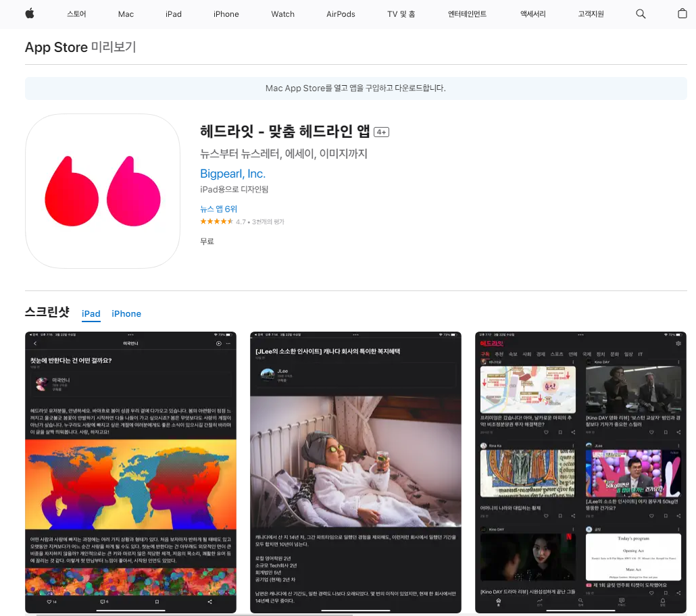Click the 헤드라잇 app icon
Screen dimensions: 696x616
pyautogui.click(x=103, y=191)
